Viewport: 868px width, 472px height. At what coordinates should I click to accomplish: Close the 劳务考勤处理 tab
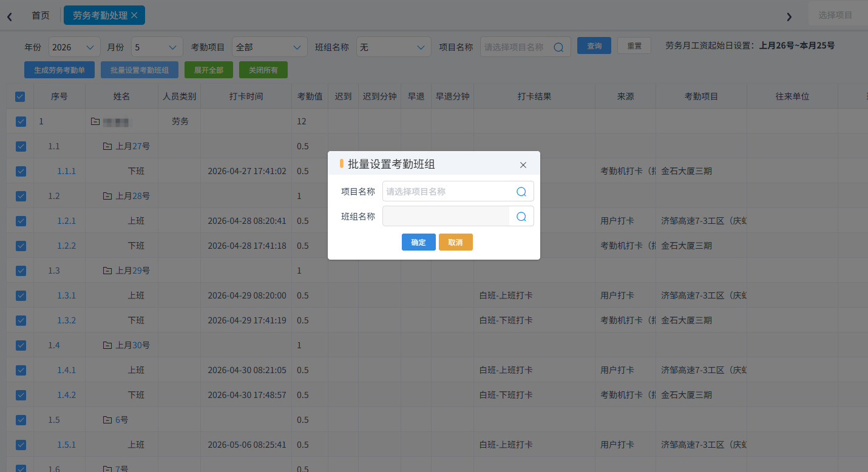coord(134,15)
